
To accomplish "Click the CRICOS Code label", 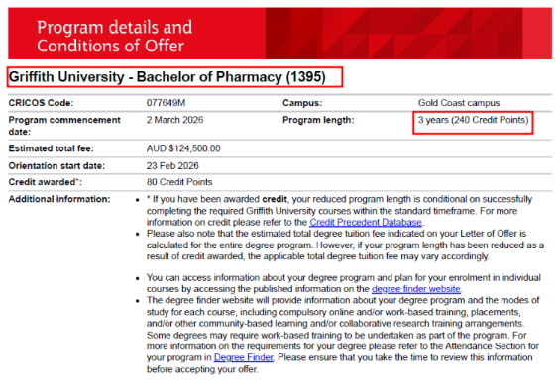I will 41,103.
